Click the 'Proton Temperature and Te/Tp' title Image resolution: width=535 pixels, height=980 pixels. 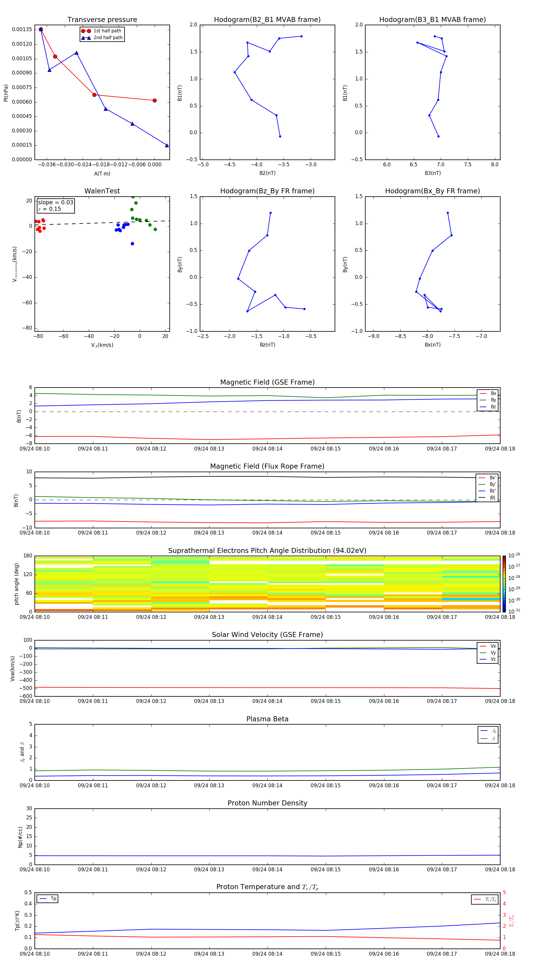tap(267, 887)
